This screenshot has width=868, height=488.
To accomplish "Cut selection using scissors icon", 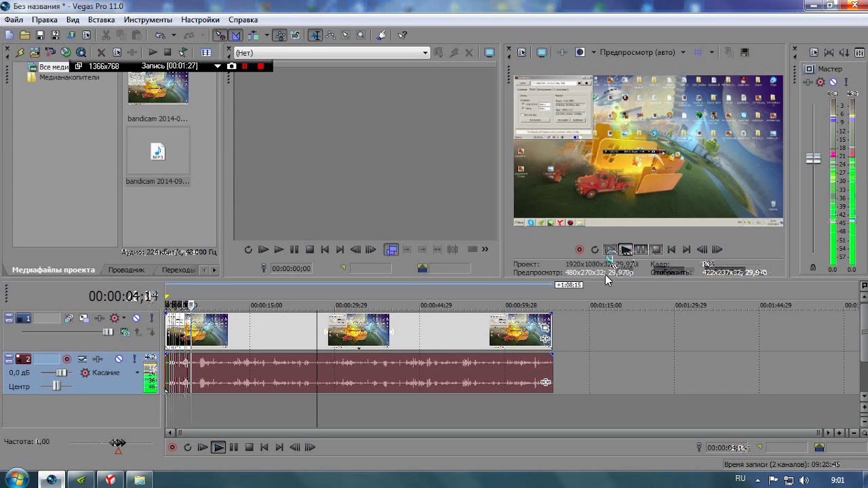I will (x=106, y=35).
